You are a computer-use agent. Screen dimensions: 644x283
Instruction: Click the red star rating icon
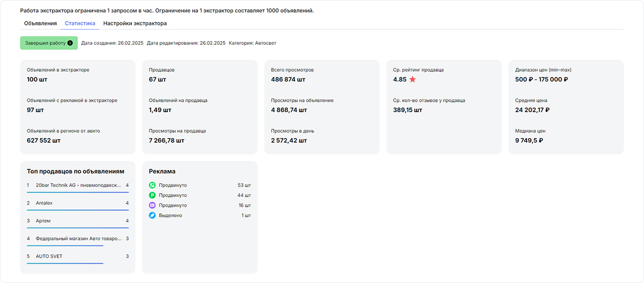point(412,79)
